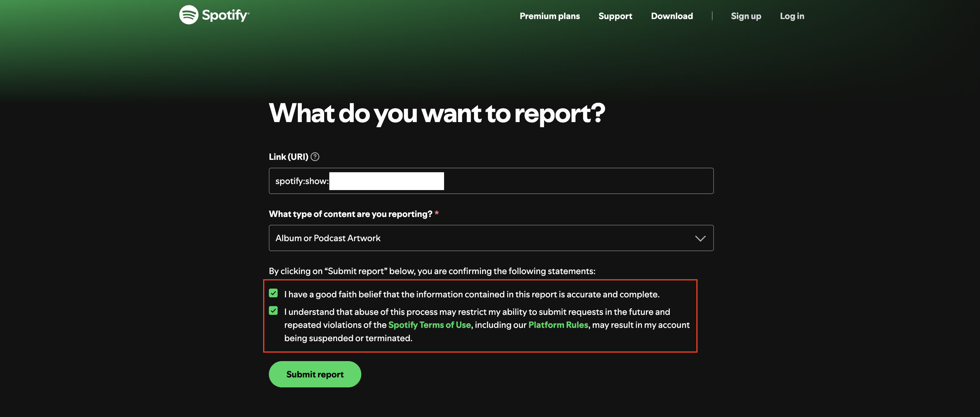Click the dropdown chevron on the content type selector

[701, 238]
